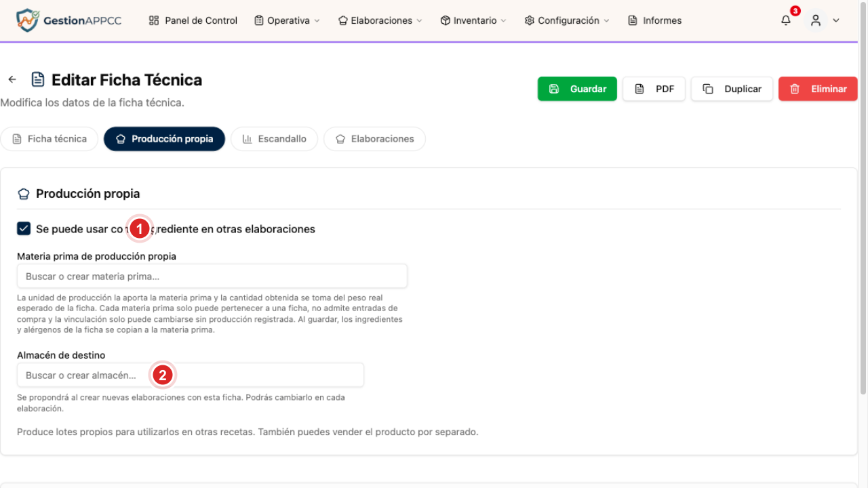Expand the Elaboraciones navigation dropdown

tap(380, 20)
